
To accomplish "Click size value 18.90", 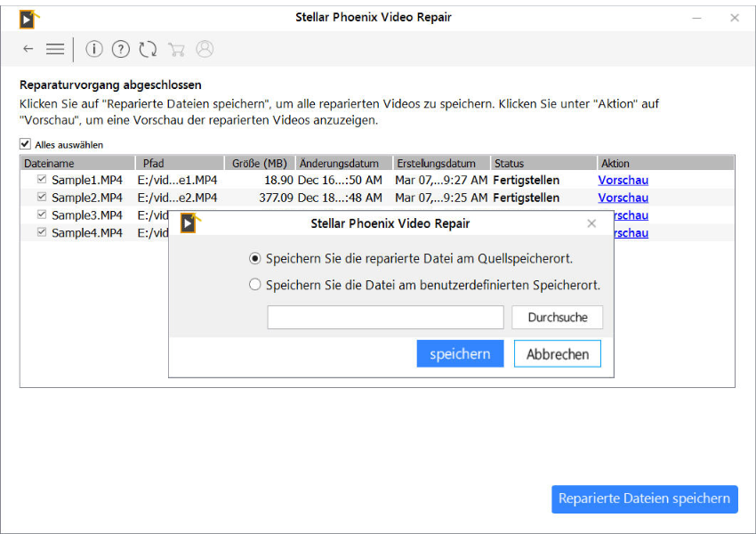I will pyautogui.click(x=278, y=180).
